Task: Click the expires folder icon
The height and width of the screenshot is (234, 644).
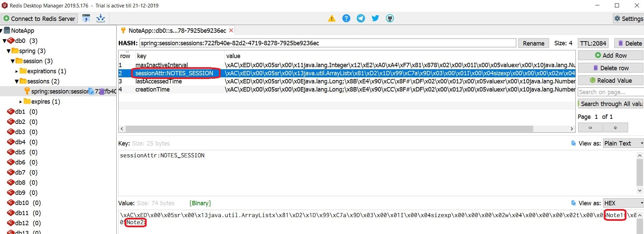Action: 27,101
